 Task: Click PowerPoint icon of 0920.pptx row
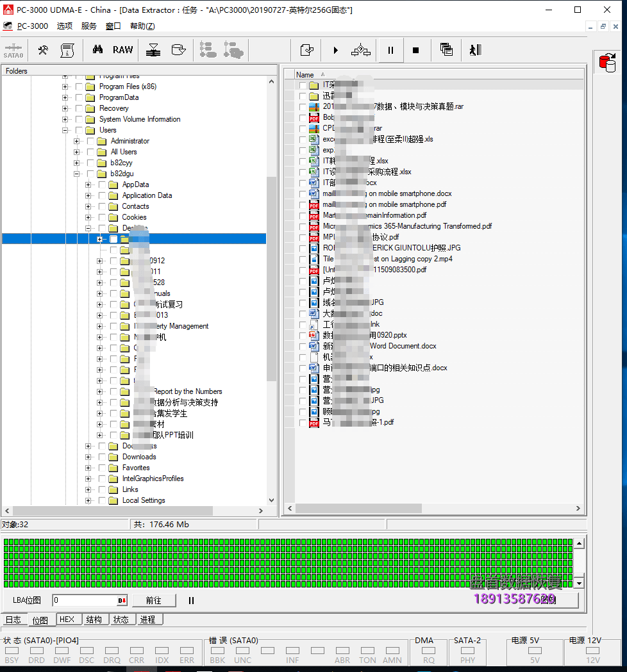(314, 335)
